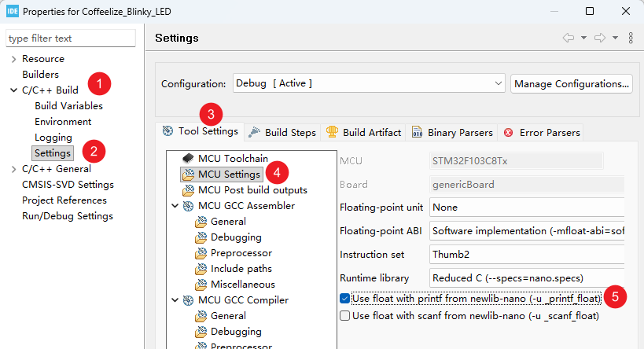Expand the C/C++ General tree node
This screenshot has width=644, height=349.
coord(13,169)
